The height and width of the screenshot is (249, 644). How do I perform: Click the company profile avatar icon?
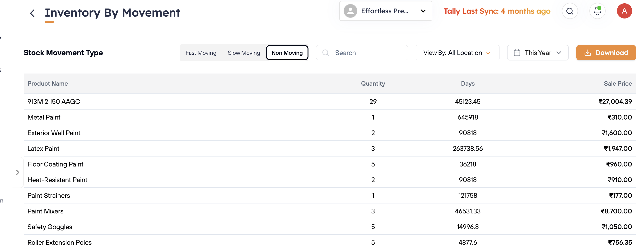(350, 11)
